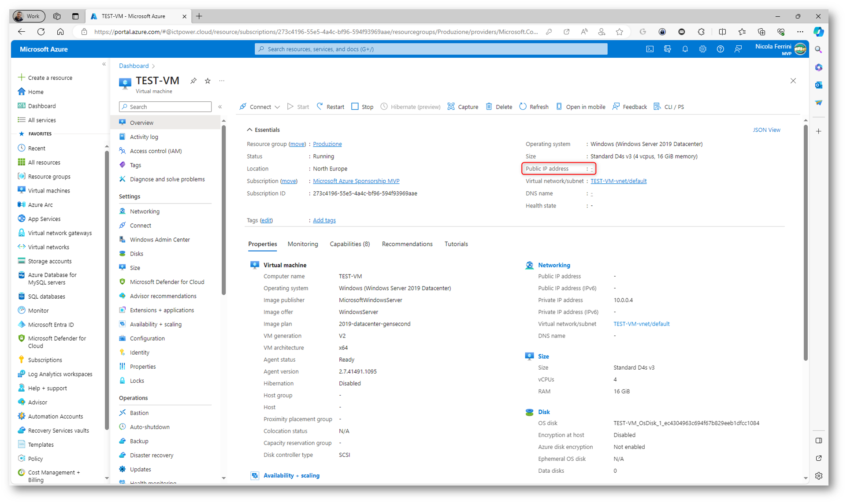
Task: Open JSON View link
Action: pos(766,130)
